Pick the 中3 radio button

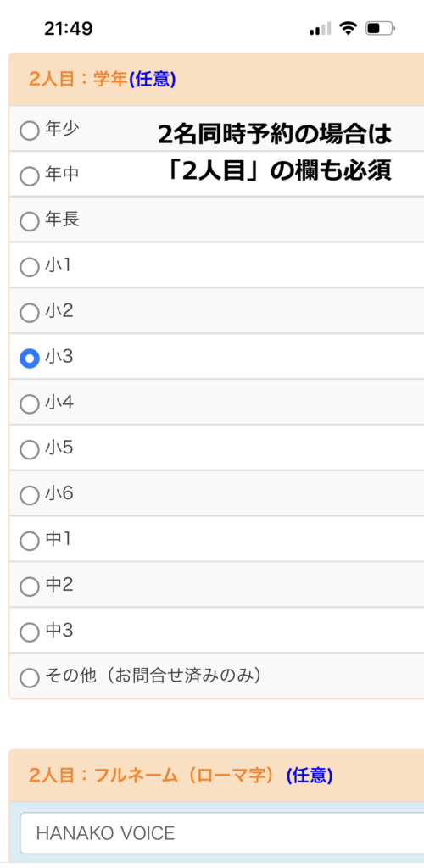click(x=30, y=632)
